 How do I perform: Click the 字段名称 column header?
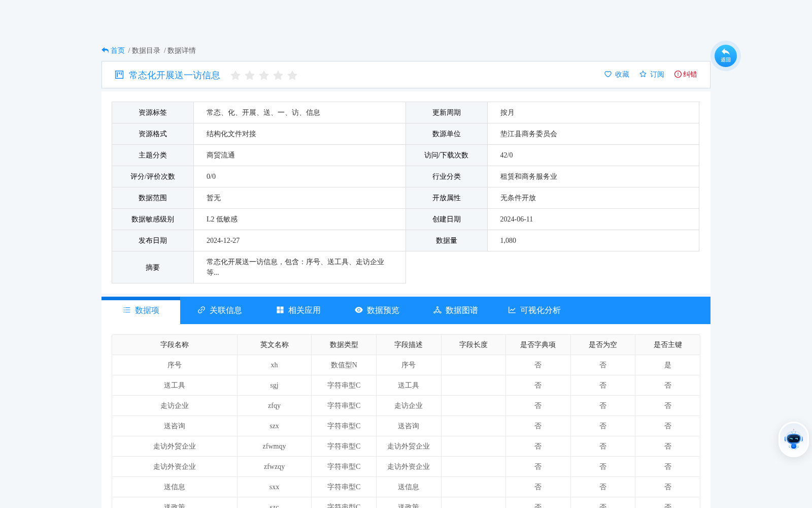coord(175,345)
